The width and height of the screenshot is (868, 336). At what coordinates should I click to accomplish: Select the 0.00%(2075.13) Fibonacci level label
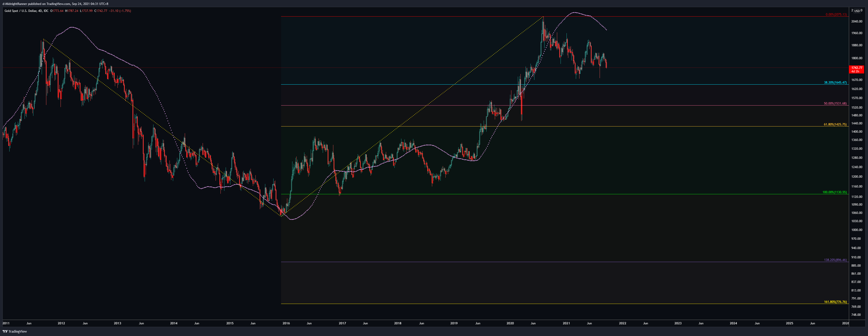[836, 14]
